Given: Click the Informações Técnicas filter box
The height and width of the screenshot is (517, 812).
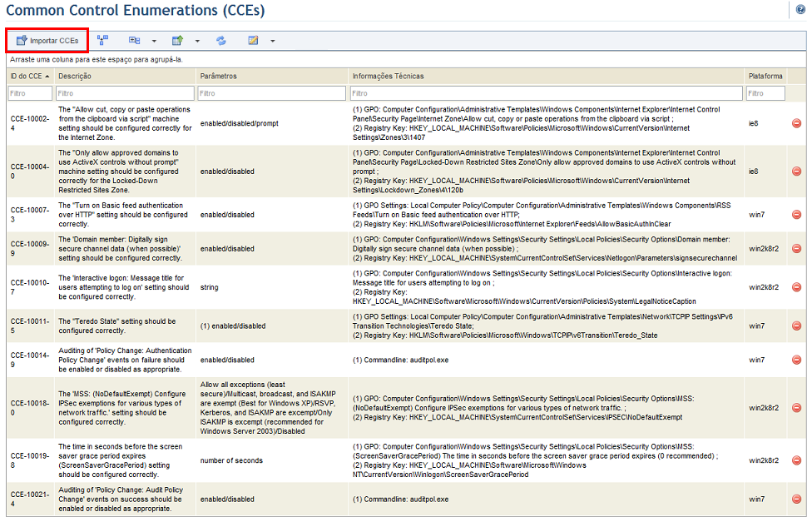Looking at the screenshot, I should (547, 93).
